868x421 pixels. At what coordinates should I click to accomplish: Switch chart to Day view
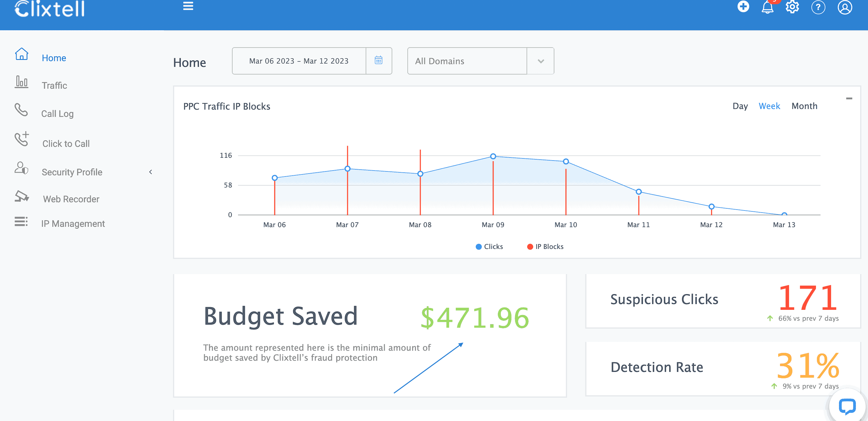pos(740,106)
